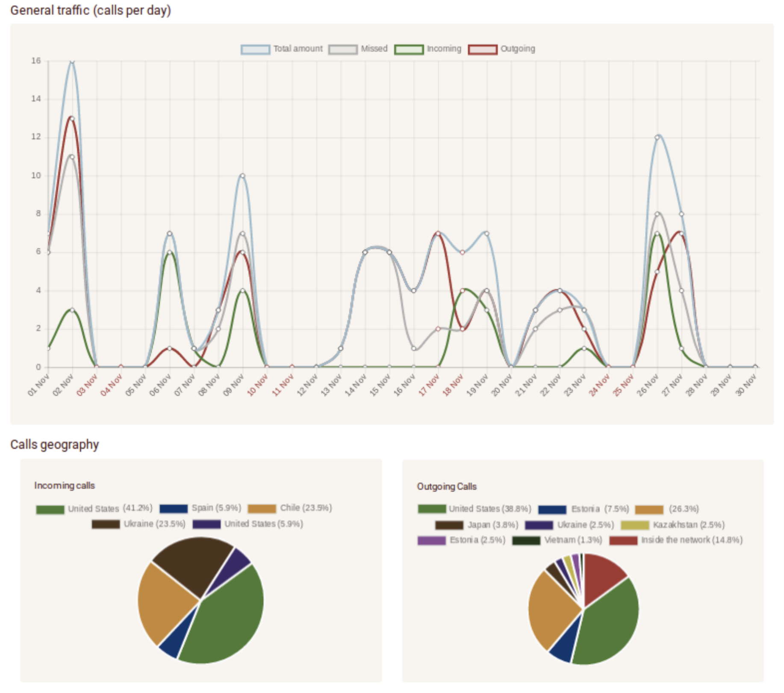The height and width of the screenshot is (693, 784).
Task: Click Total amount point 7 on 19 Nov
Action: click(487, 234)
